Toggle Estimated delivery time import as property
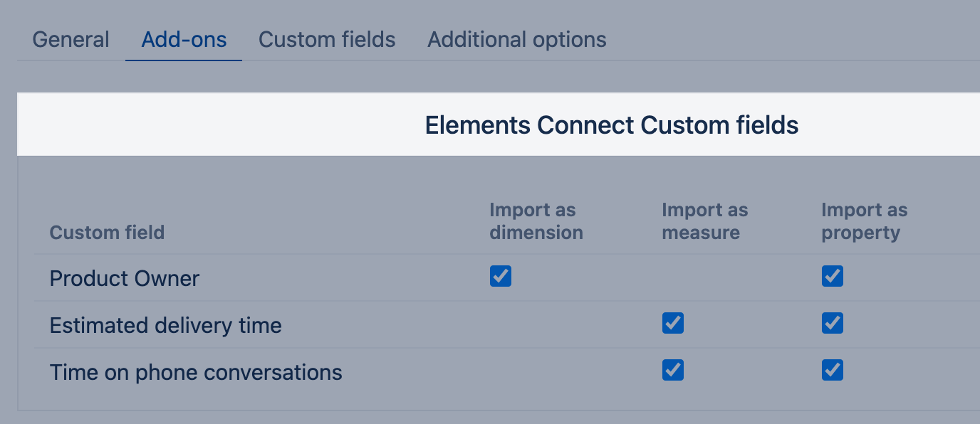This screenshot has width=980, height=424. 832,323
